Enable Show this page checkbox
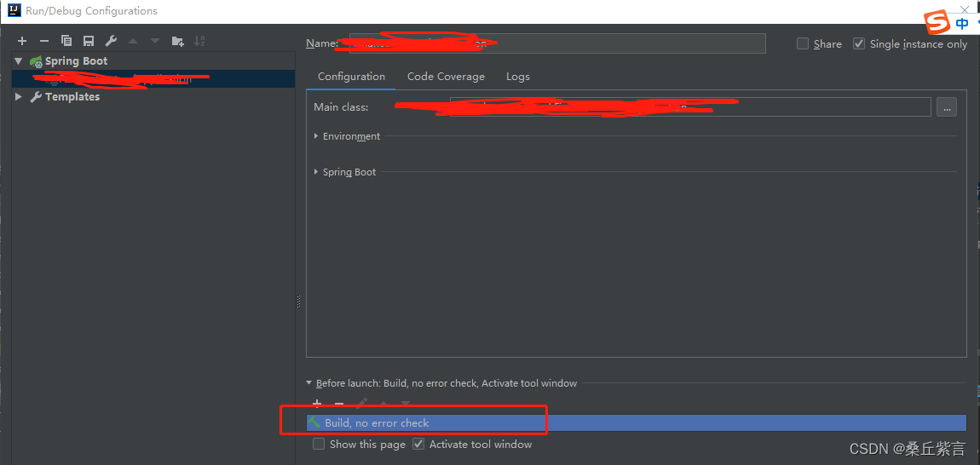 (319, 445)
